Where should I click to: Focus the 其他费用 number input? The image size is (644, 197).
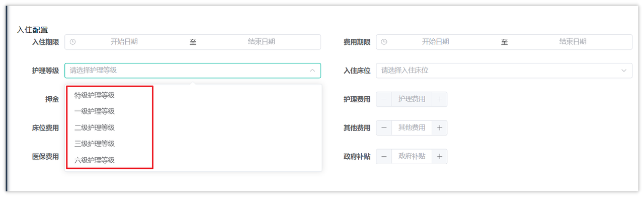coord(412,128)
